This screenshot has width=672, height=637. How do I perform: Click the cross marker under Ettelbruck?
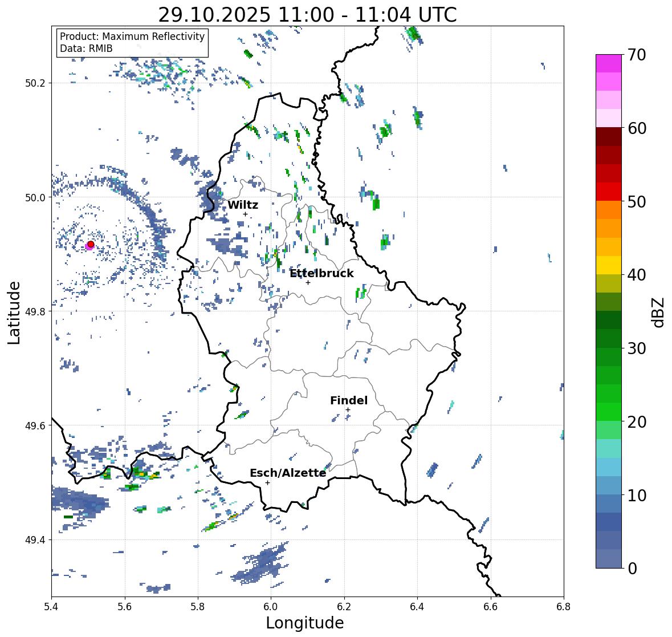(308, 282)
